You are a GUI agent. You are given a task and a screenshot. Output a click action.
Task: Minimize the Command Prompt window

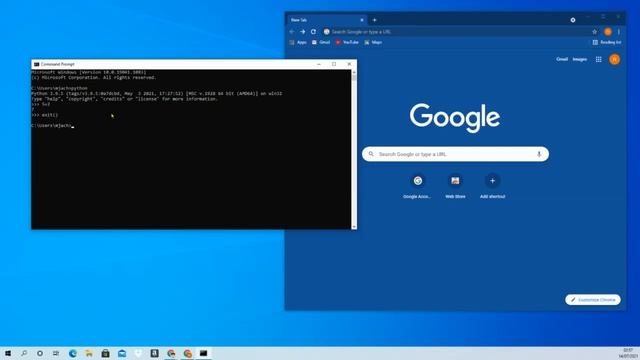319,64
